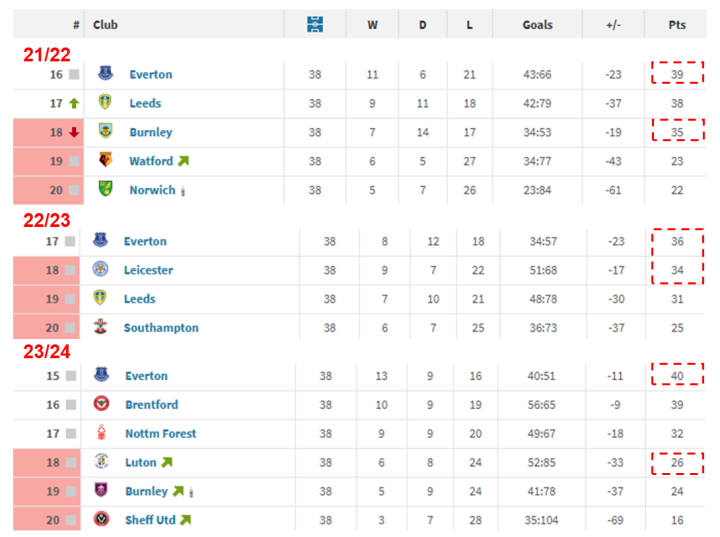Click the Brentford club crest

[101, 405]
